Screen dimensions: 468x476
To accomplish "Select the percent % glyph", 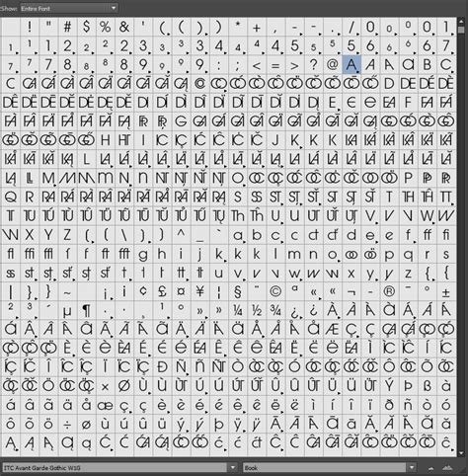I will click(x=106, y=27).
